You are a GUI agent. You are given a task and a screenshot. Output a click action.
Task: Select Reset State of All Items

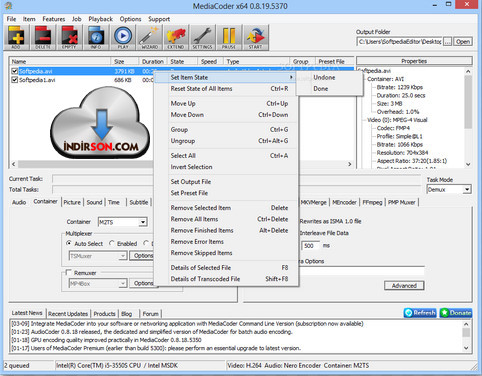(227, 89)
